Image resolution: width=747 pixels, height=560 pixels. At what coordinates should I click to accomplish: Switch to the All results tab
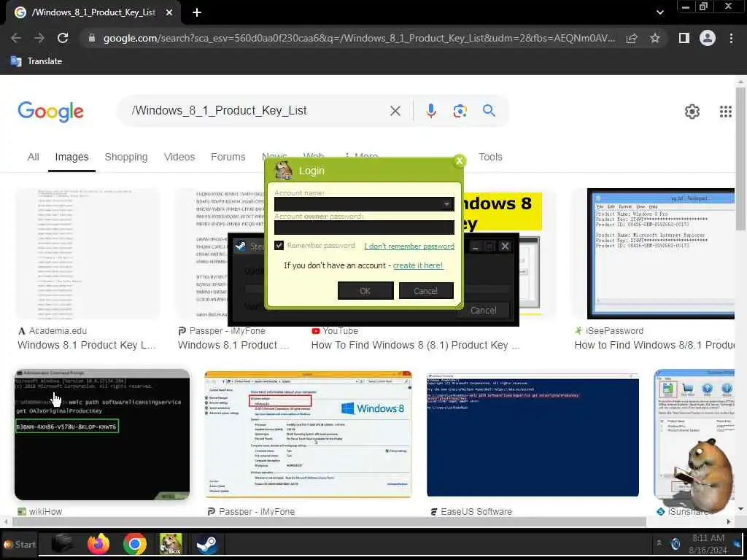(x=33, y=157)
